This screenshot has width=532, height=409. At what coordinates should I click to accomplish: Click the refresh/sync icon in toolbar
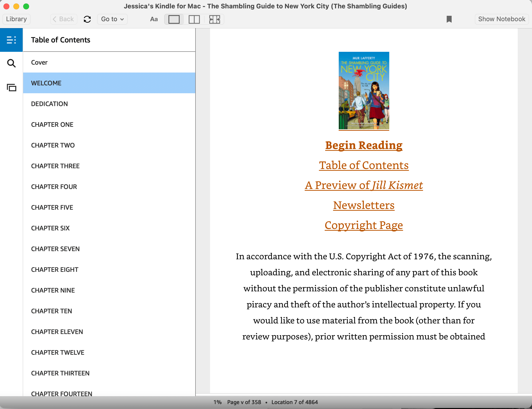point(86,19)
